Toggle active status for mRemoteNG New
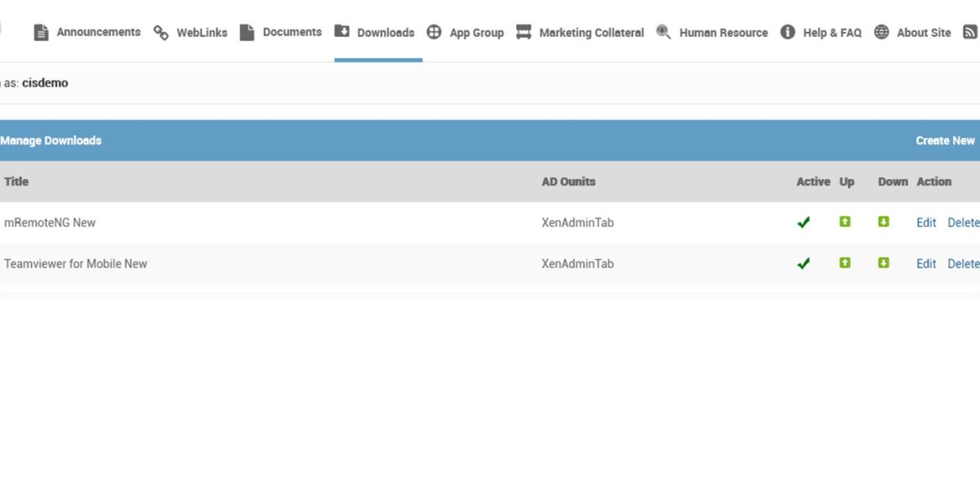 (x=803, y=222)
